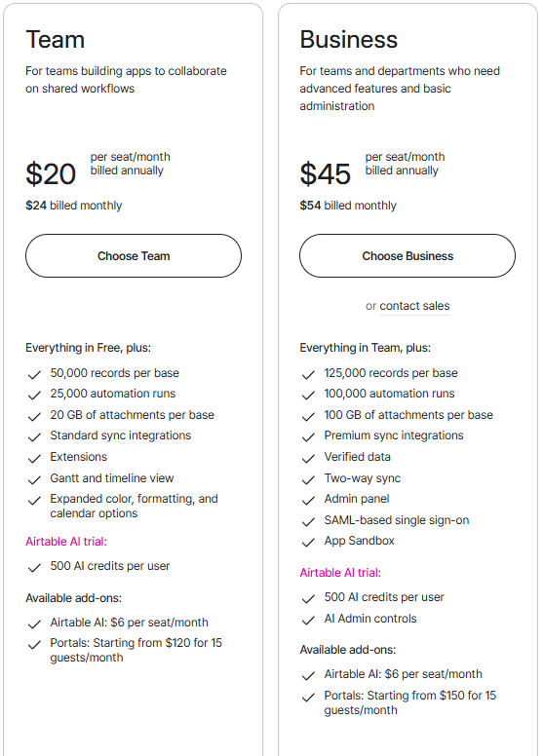Select the Team plan heading

click(55, 40)
